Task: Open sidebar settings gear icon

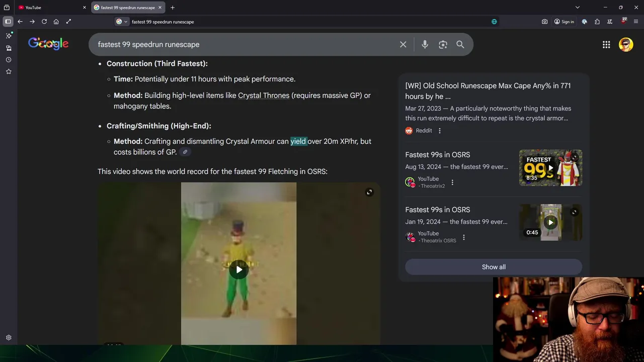Action: (9, 338)
